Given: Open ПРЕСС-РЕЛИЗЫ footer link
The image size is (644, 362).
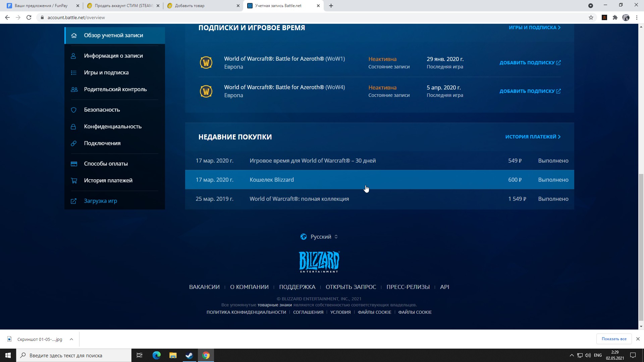Looking at the screenshot, I should (408, 287).
